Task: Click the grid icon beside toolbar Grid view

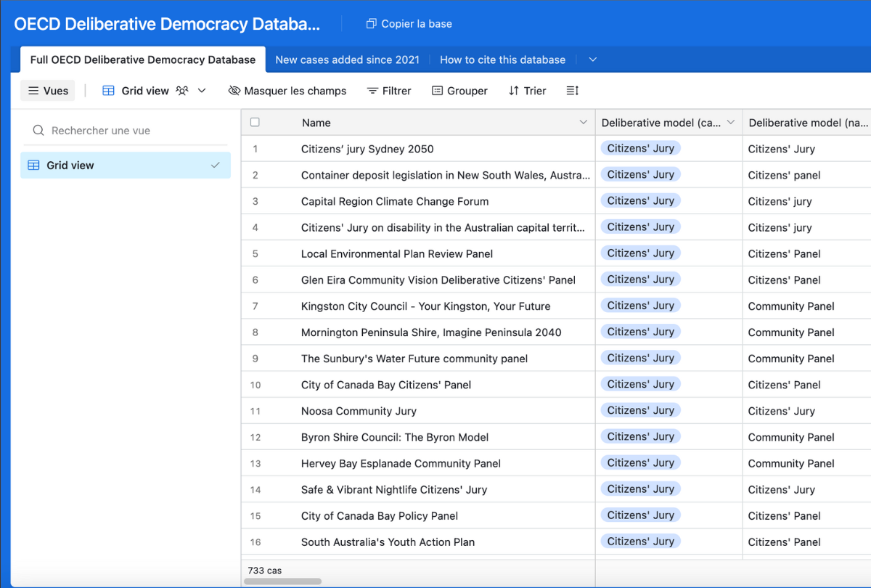Action: [108, 91]
